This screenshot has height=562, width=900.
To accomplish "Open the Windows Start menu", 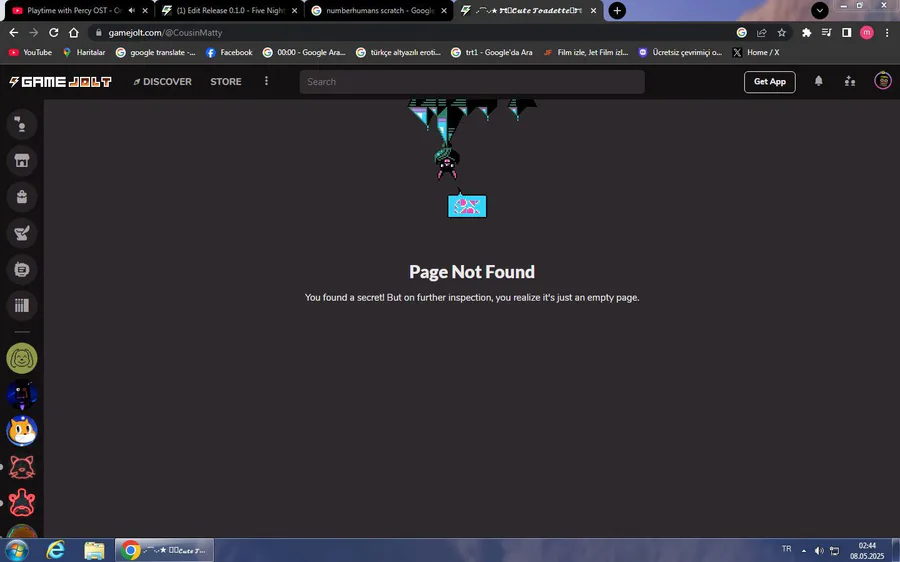I will 16,551.
